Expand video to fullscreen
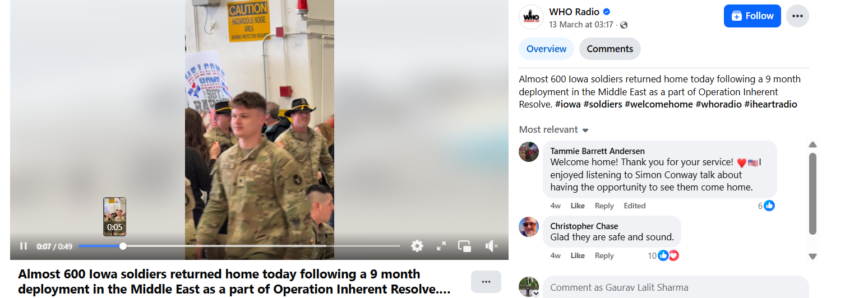Screen dimensions: 868x298 (441, 246)
